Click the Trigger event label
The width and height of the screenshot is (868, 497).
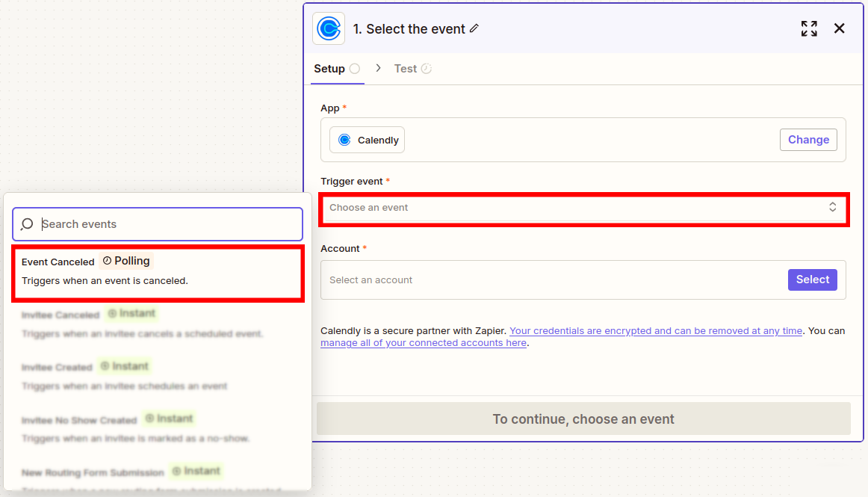click(352, 181)
